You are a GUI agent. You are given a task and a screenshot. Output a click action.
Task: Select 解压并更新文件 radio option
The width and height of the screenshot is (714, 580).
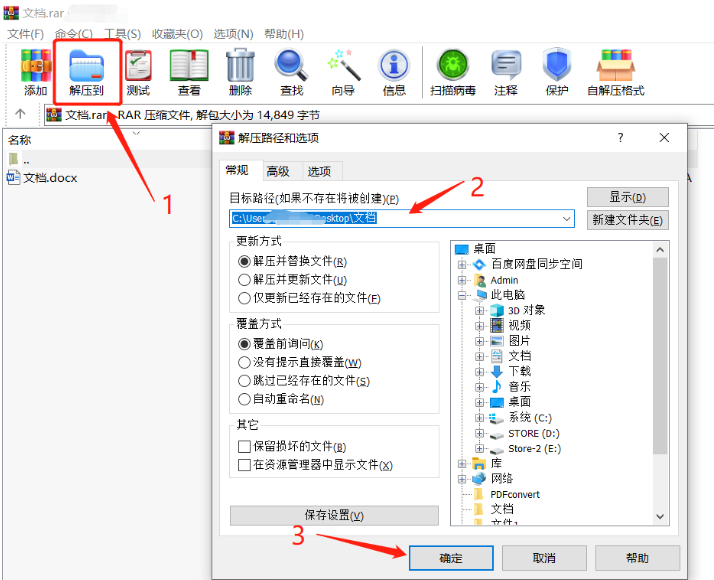245,280
